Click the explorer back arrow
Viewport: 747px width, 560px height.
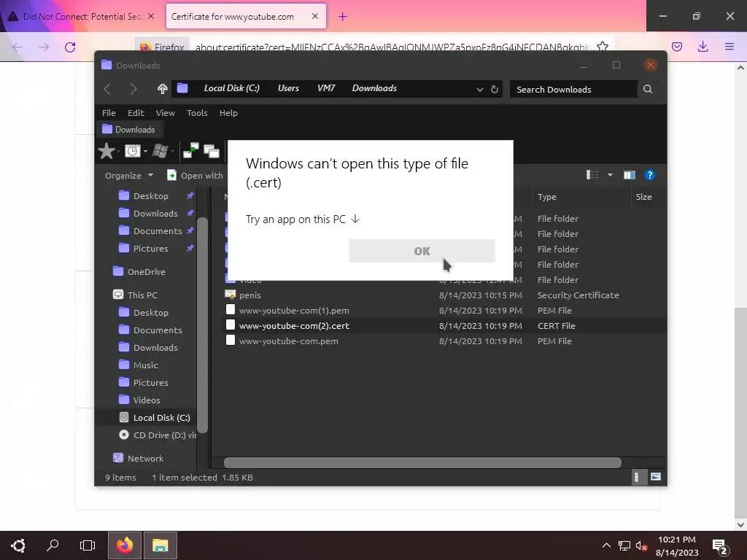(x=108, y=88)
